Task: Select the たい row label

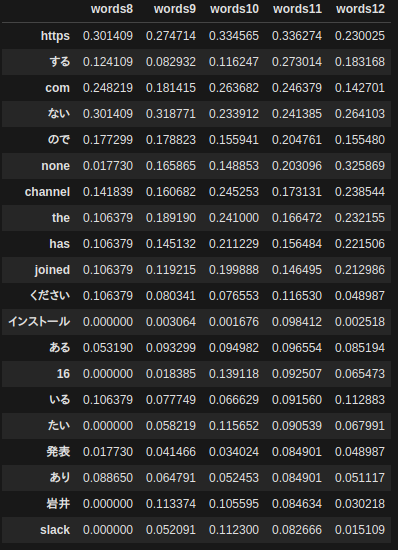Action: 59,425
